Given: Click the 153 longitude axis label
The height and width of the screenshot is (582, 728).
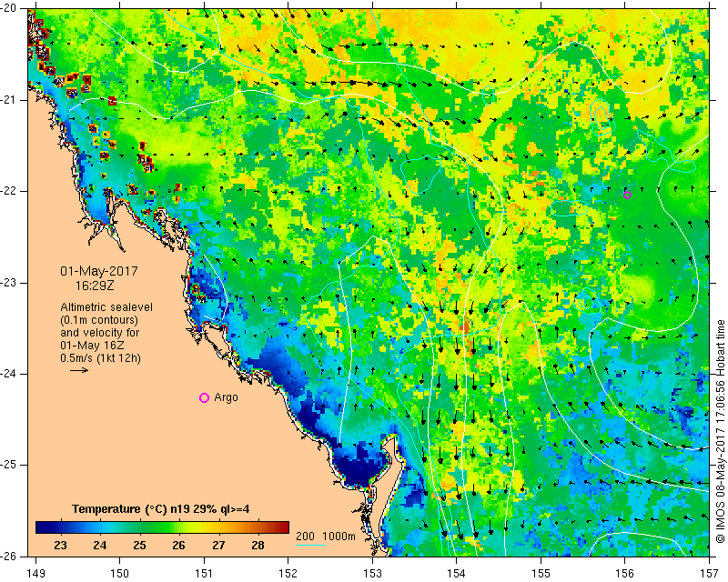Looking at the screenshot, I should [372, 573].
